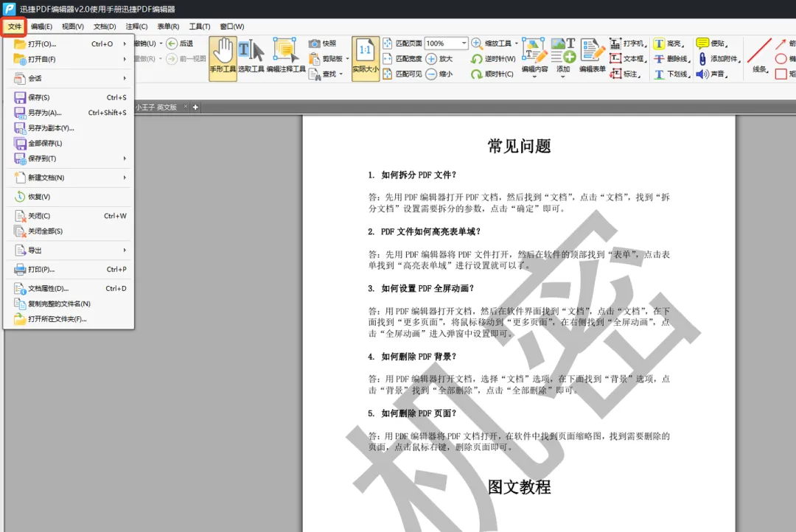This screenshot has width=796, height=532.
Task: Click the 后退 back navigation button
Action: [x=180, y=43]
